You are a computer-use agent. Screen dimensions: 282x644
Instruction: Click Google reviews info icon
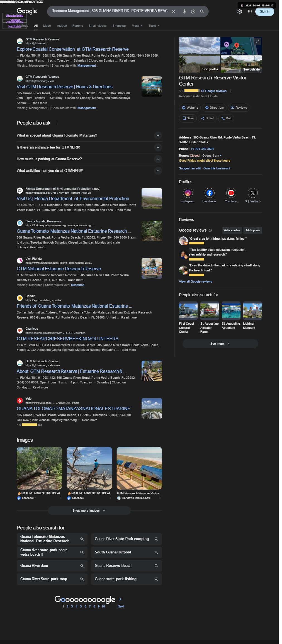pyautogui.click(x=210, y=230)
